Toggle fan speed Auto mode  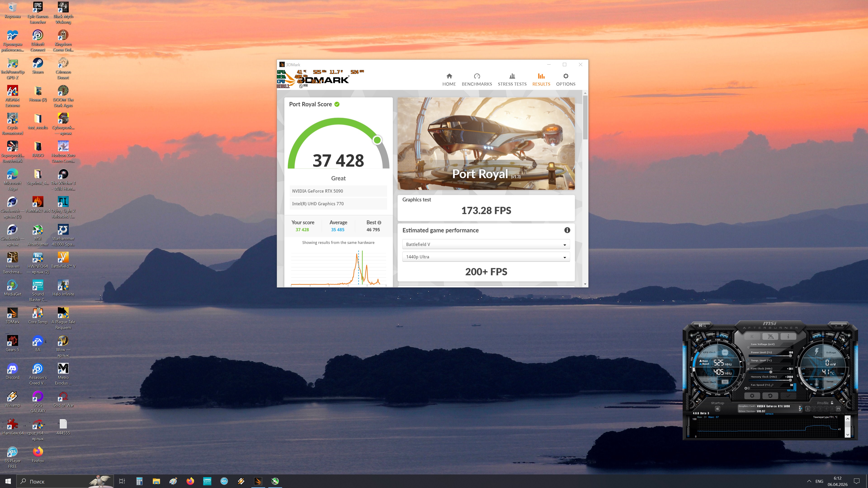click(792, 390)
